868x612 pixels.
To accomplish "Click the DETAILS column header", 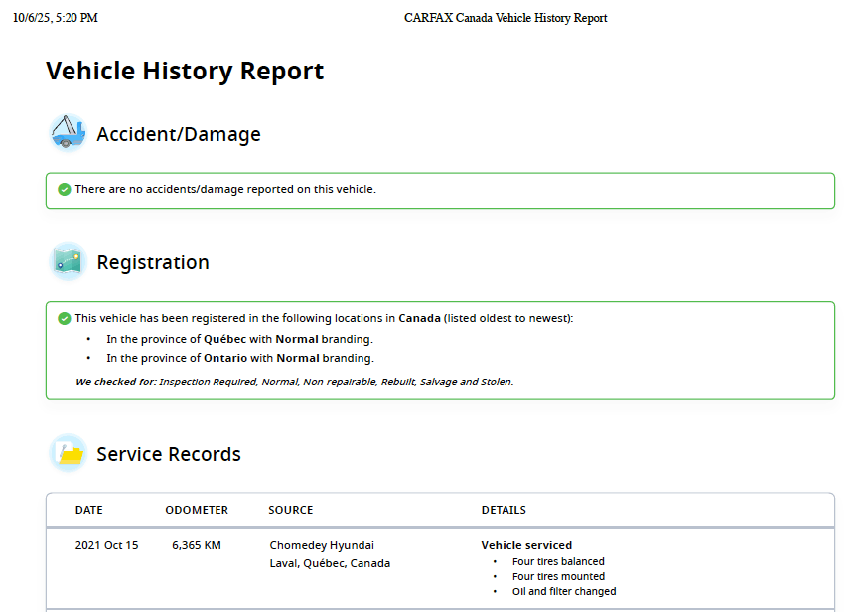I will click(x=504, y=510).
